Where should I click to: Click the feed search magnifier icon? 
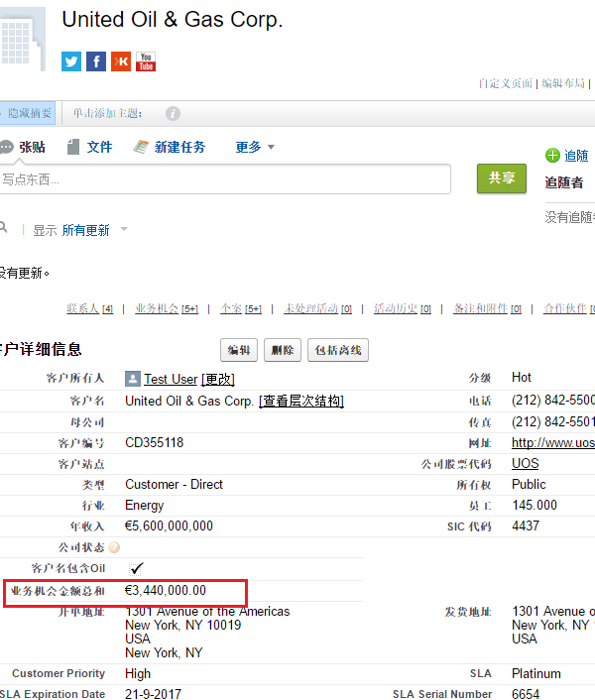tap(3, 228)
